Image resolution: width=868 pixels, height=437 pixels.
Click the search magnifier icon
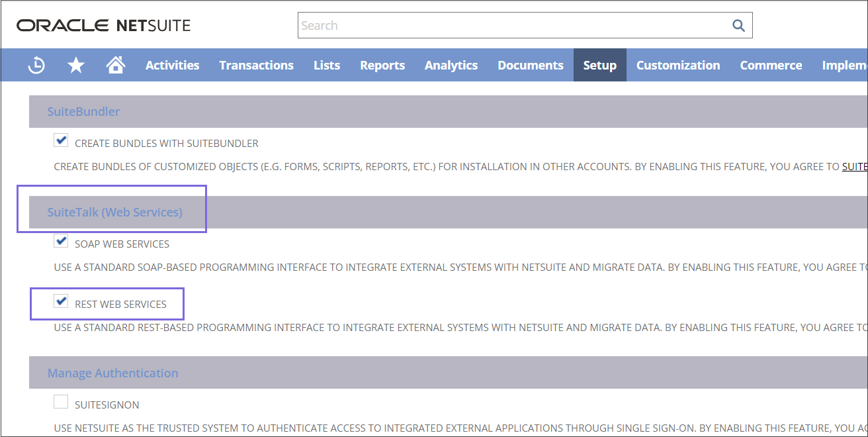click(738, 26)
